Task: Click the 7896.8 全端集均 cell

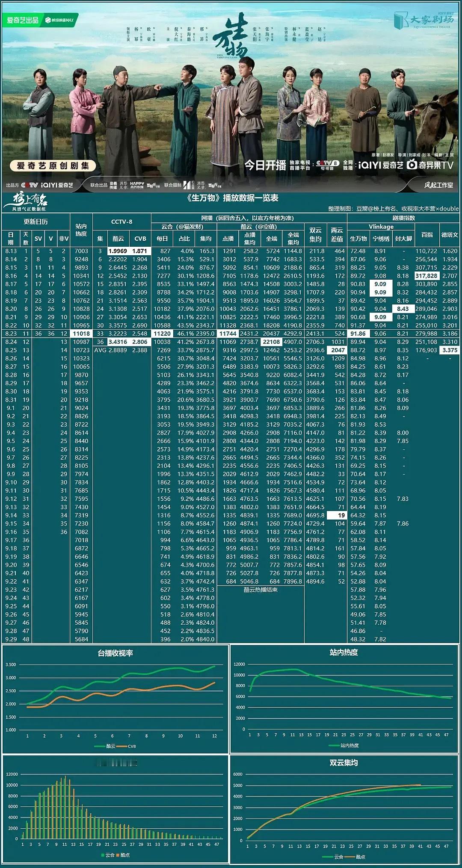Action: [x=293, y=582]
